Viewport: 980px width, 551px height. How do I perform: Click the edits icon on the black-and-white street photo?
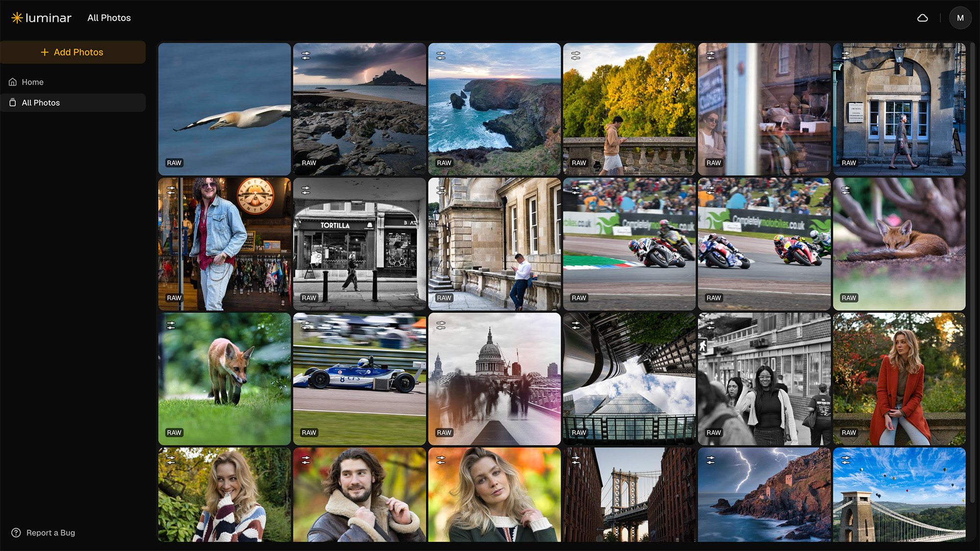tap(710, 325)
